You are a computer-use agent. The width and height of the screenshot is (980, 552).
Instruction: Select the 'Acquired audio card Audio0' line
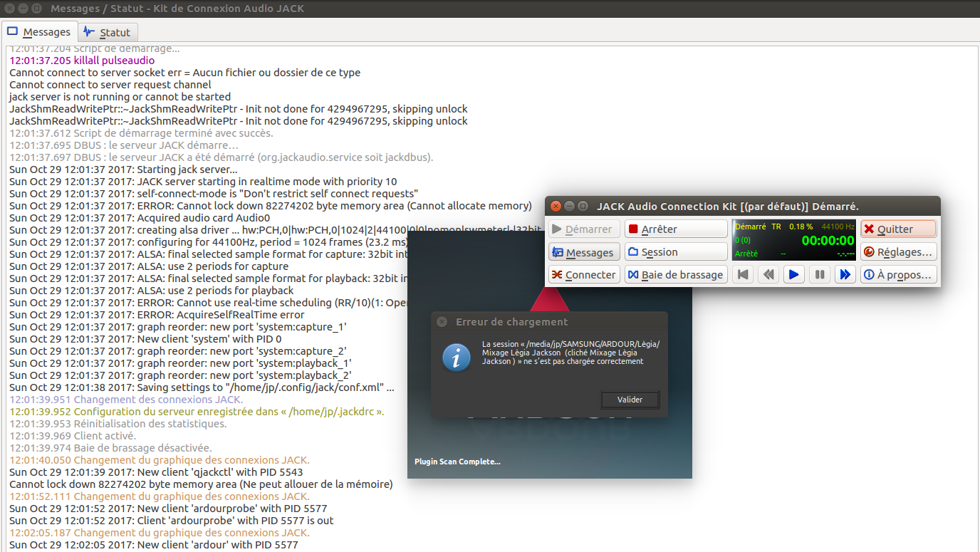click(x=140, y=218)
